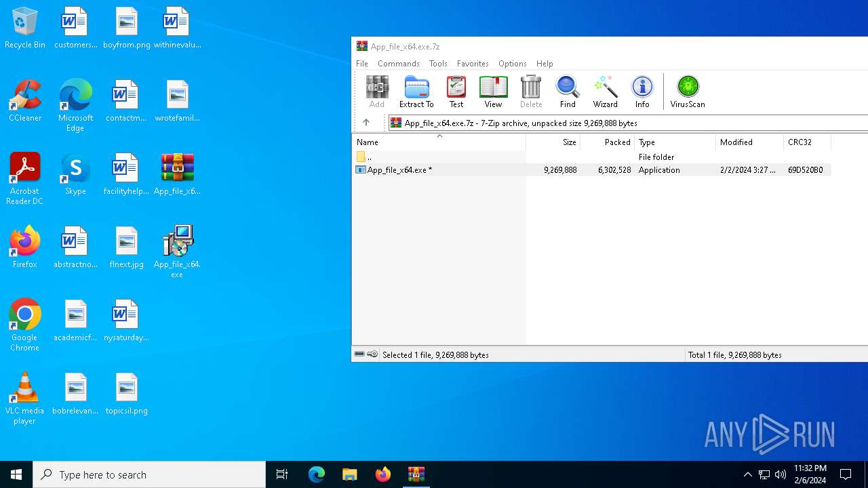Select academicf... image file
The image size is (868, 488).
[75, 321]
